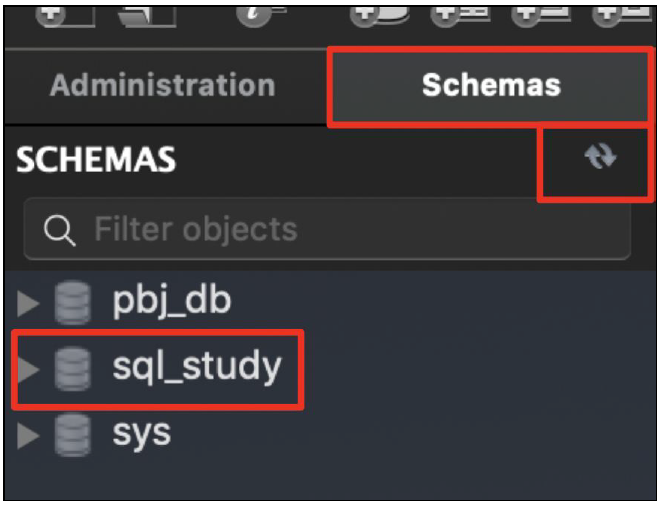Open the object inspector info icon

click(259, 16)
